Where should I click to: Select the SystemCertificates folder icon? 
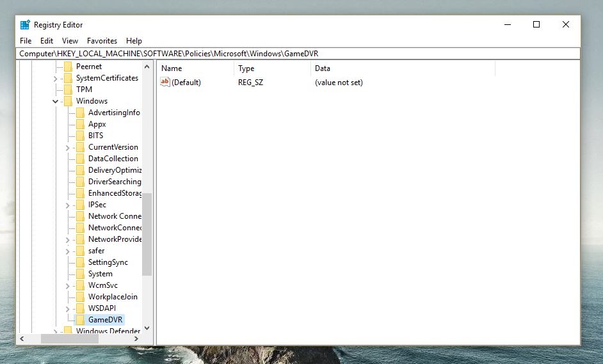(x=68, y=78)
